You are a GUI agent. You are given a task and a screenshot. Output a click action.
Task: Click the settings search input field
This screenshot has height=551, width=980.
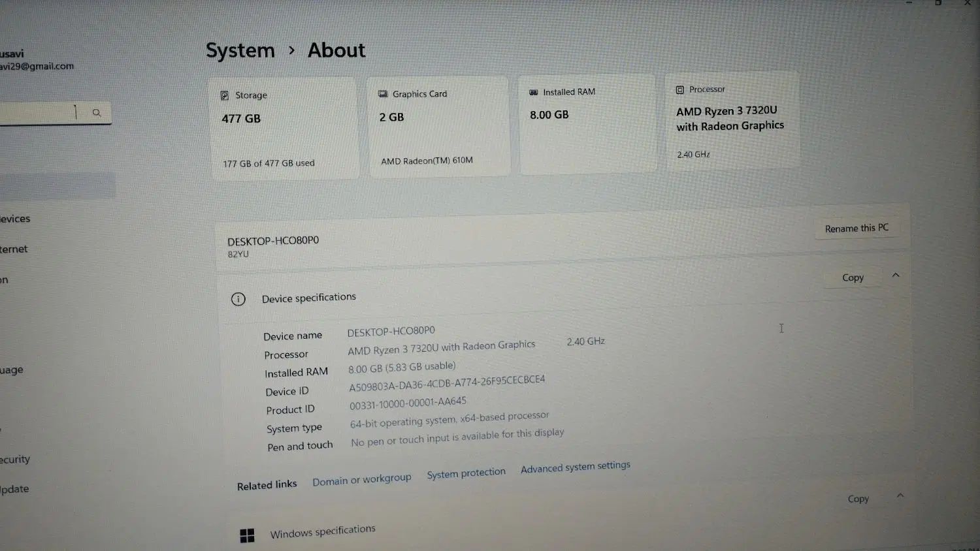click(x=54, y=113)
